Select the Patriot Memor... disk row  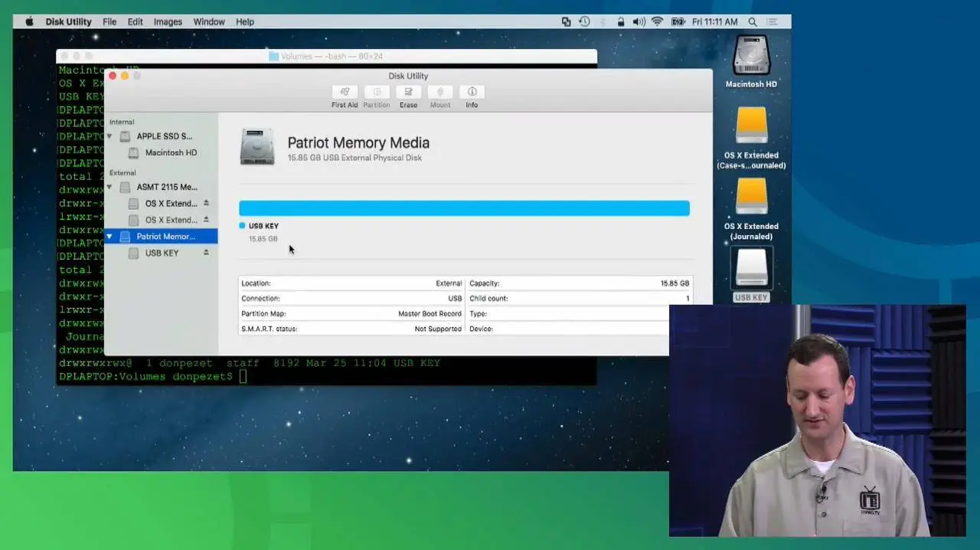click(x=161, y=237)
